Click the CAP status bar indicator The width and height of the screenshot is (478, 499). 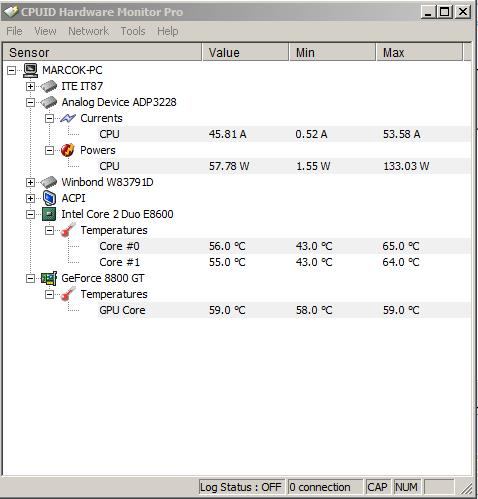[x=377, y=487]
